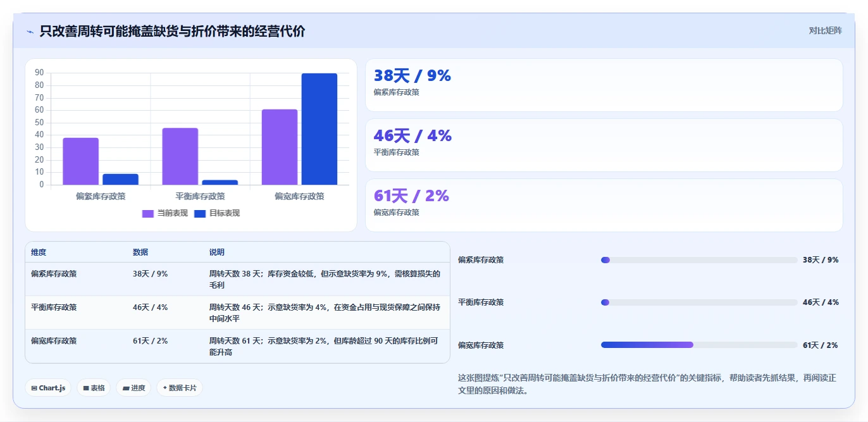This screenshot has width=868, height=422.
Task: Click the blue 偏紧库存政策 target bar
Action: [x=120, y=180]
